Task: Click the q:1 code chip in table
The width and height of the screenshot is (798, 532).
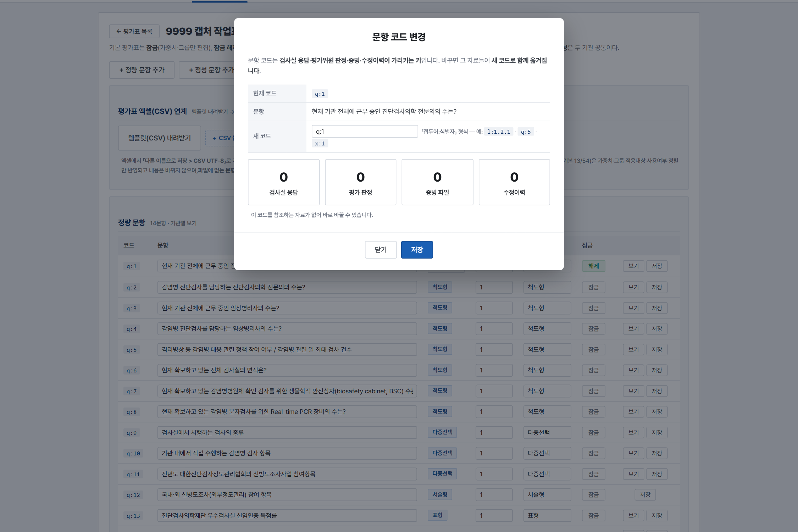Action: click(x=132, y=266)
